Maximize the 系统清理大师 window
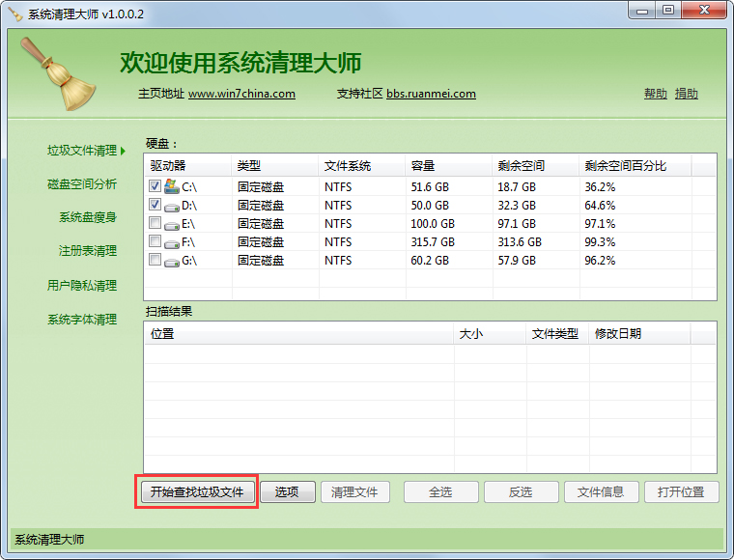Viewport: 734px width, 560px height. (x=668, y=11)
